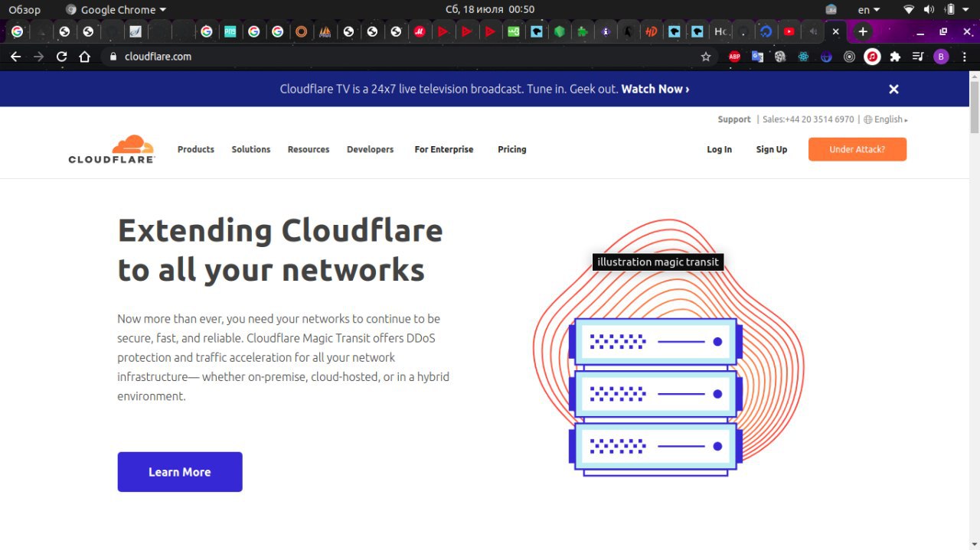Expand the English language dropdown
The height and width of the screenshot is (550, 980).
tap(886, 119)
